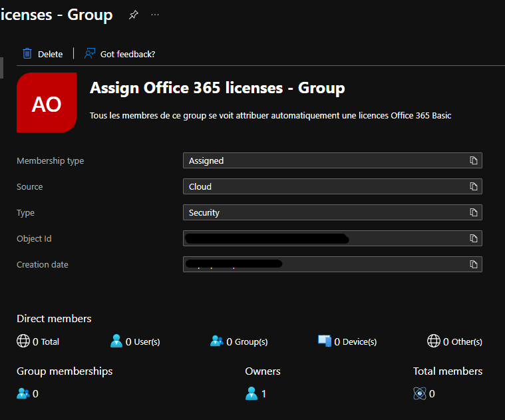
Task: Click the Direct members section heading
Action: [x=54, y=319]
